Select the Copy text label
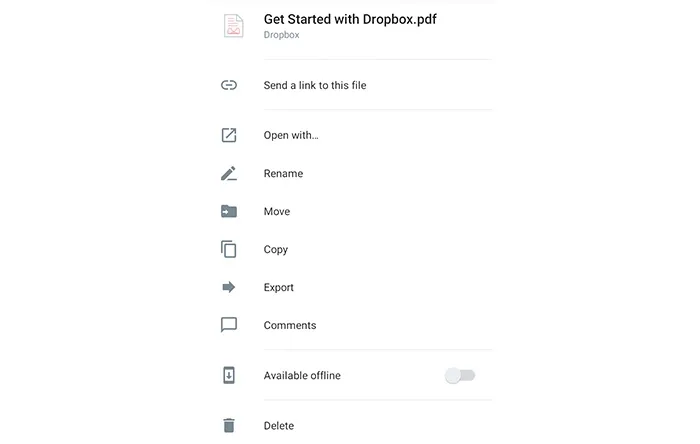 point(276,249)
